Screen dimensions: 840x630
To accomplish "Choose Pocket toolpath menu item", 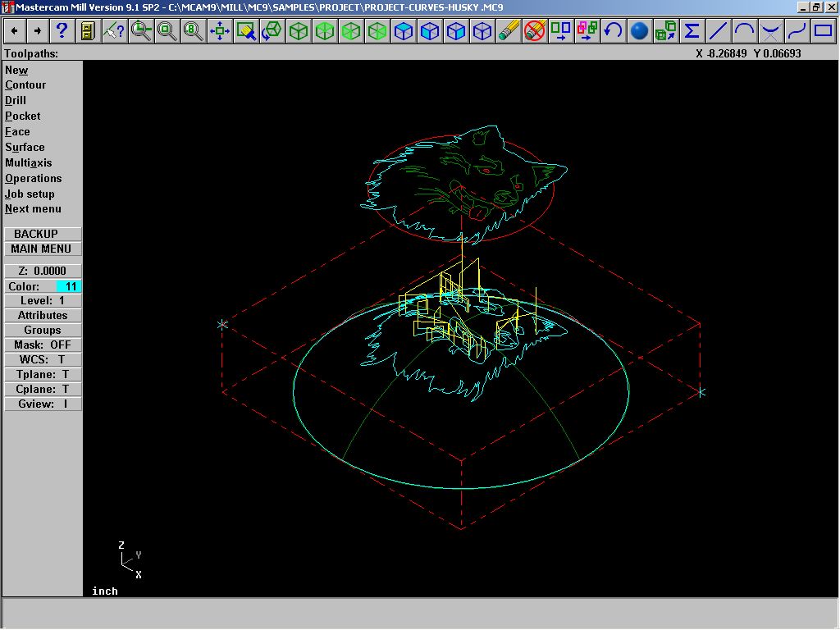I will pyautogui.click(x=23, y=116).
